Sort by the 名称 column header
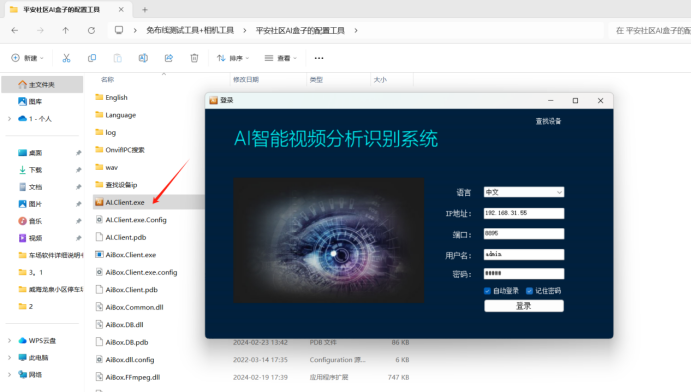The height and width of the screenshot is (392, 691). point(108,80)
